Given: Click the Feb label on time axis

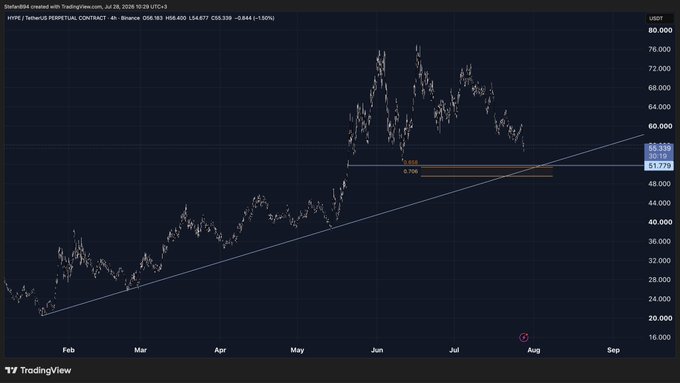Looking at the screenshot, I should click(x=69, y=350).
